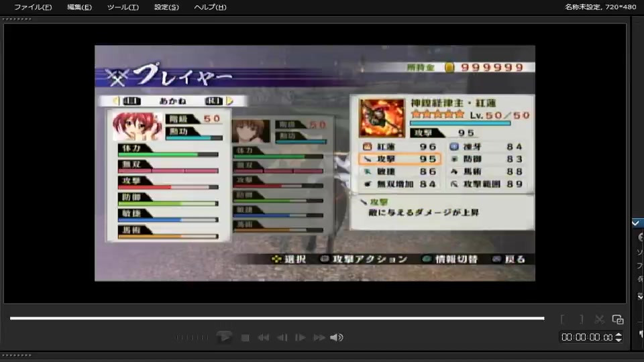Click the speaker volume icon
This screenshot has width=644, height=362.
click(336, 337)
